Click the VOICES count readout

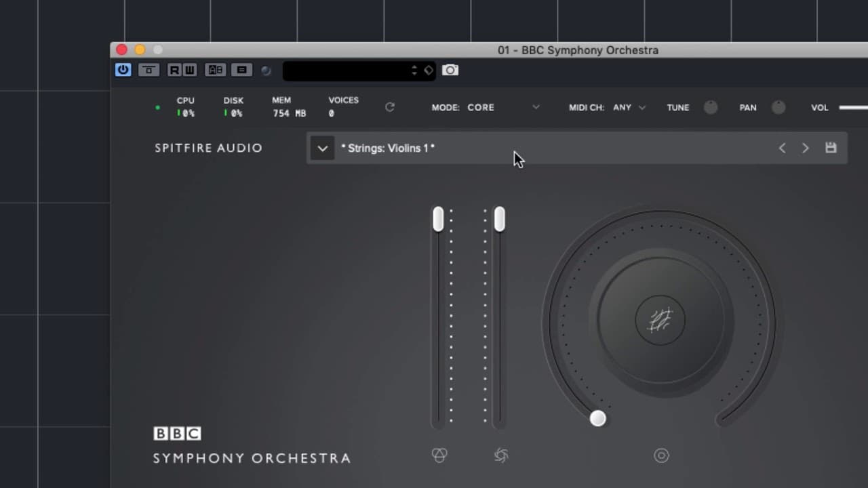(343, 107)
